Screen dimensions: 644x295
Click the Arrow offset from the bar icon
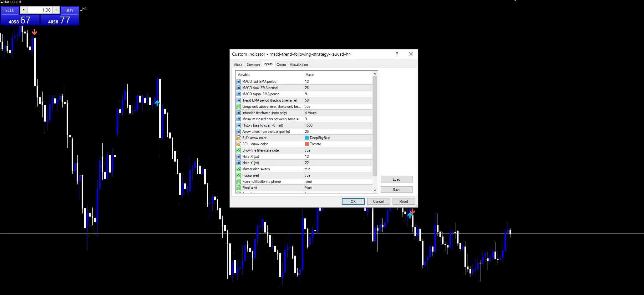[x=239, y=132]
